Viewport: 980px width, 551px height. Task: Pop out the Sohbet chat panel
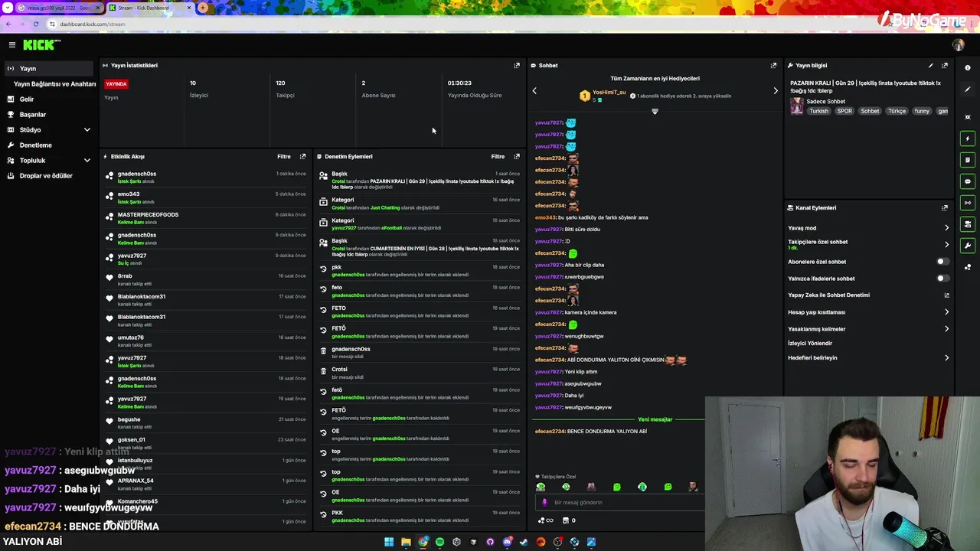tap(773, 66)
